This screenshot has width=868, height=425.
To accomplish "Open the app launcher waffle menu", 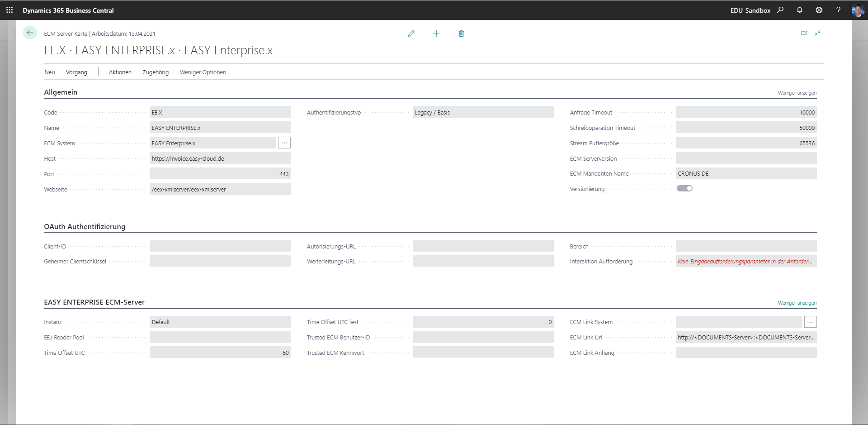I will click(9, 10).
